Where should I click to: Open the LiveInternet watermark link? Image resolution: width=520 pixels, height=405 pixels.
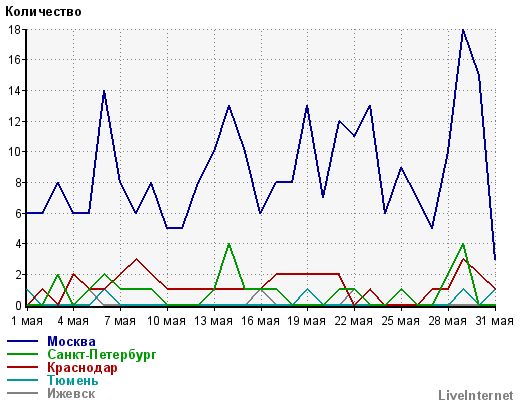[476, 395]
